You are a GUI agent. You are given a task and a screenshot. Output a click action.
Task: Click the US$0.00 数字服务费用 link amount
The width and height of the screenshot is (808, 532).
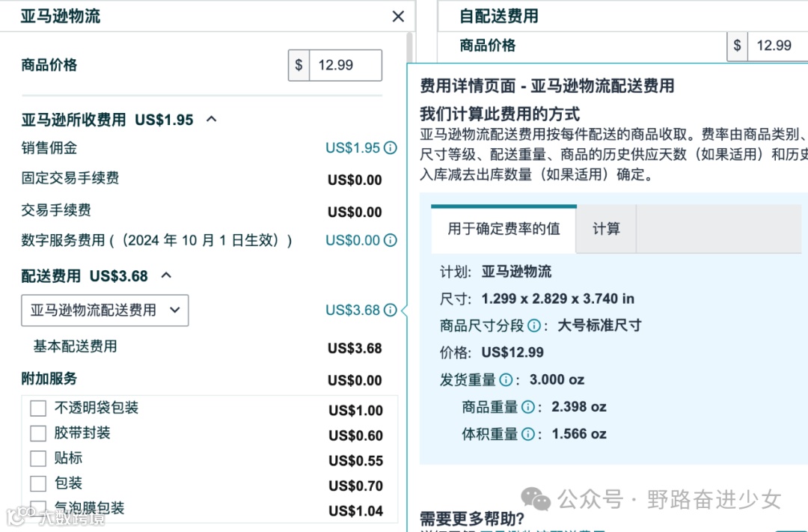pyautogui.click(x=352, y=240)
